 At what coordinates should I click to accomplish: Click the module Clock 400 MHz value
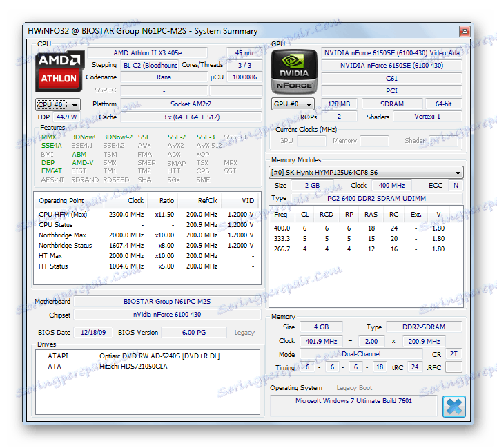(x=391, y=186)
